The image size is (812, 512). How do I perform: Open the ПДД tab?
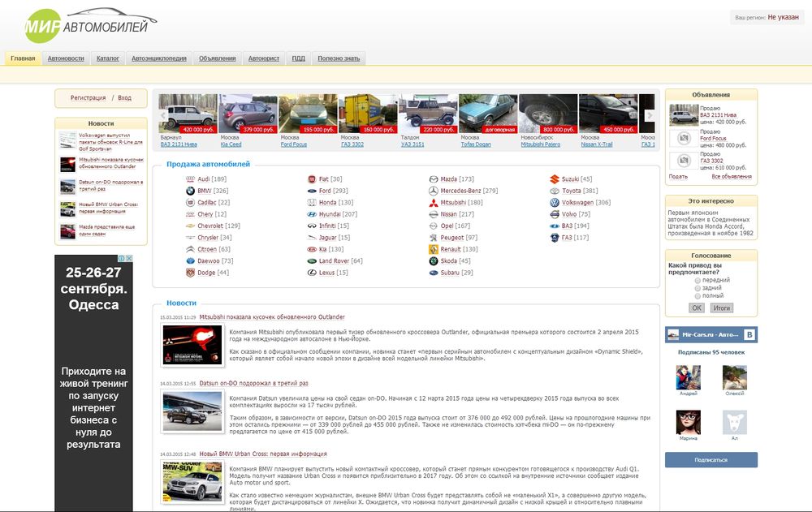pos(298,58)
